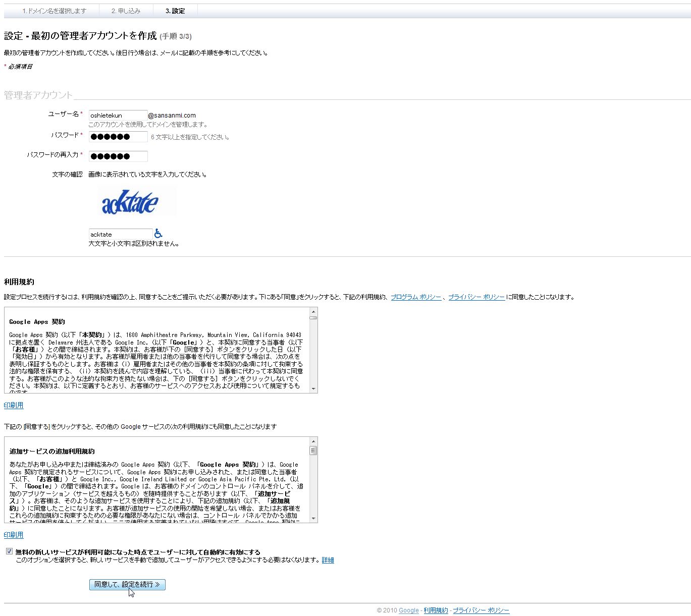The height and width of the screenshot is (616, 691).
Task: Click the 管理者アカウント section heading
Action: pyautogui.click(x=38, y=95)
